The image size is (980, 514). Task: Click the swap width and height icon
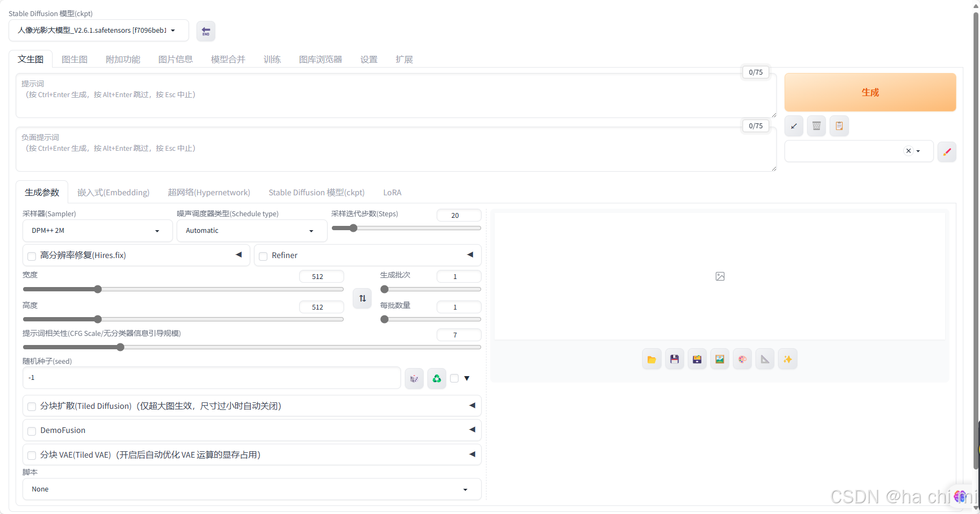click(x=362, y=298)
